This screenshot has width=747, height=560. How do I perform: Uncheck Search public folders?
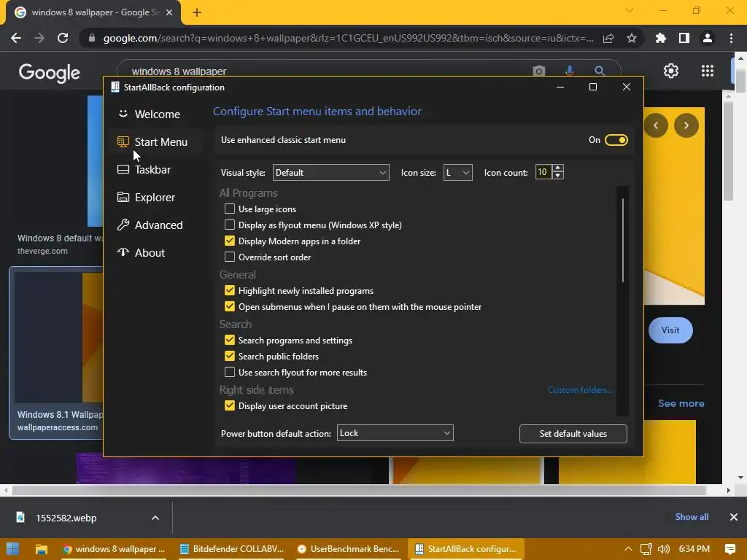pyautogui.click(x=230, y=356)
